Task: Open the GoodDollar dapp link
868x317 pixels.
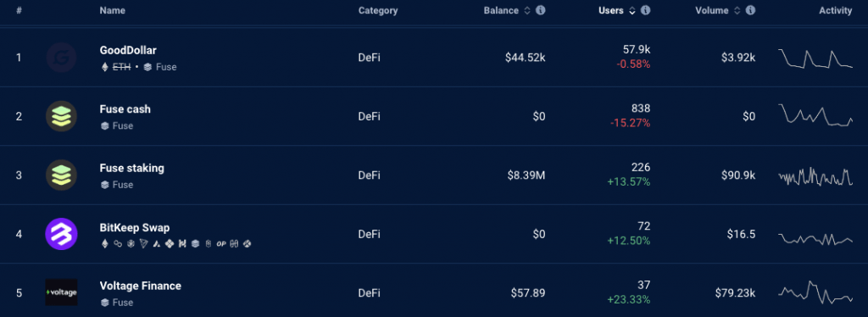Action: pos(128,50)
